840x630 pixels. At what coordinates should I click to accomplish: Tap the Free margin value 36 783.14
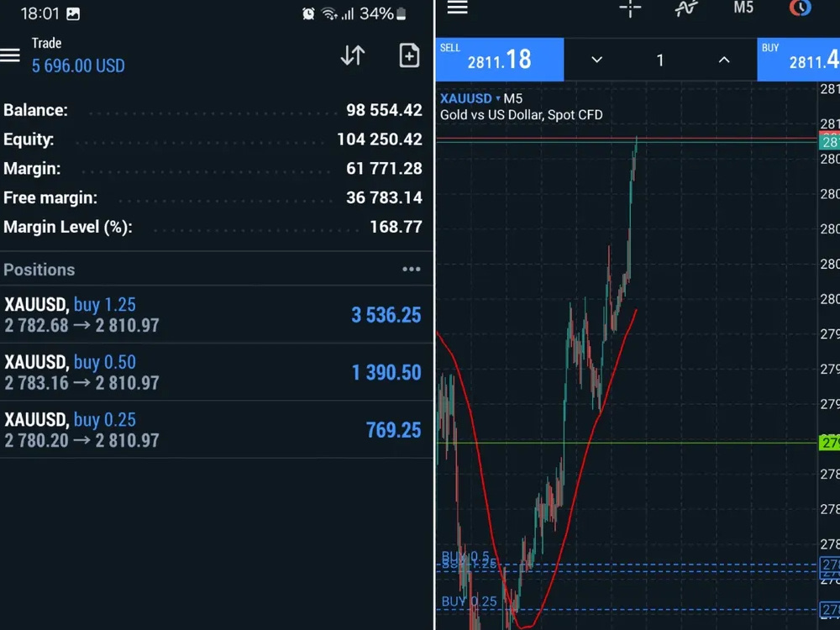tap(384, 197)
